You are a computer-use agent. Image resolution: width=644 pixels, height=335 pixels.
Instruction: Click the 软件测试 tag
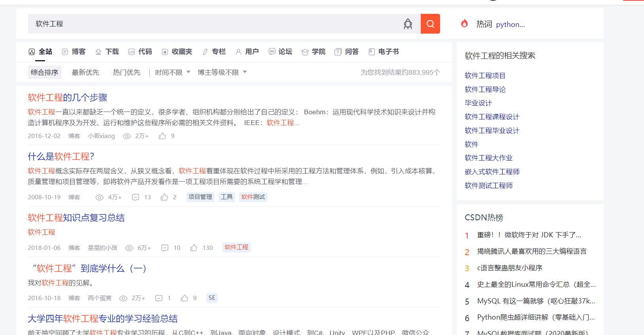click(x=253, y=197)
